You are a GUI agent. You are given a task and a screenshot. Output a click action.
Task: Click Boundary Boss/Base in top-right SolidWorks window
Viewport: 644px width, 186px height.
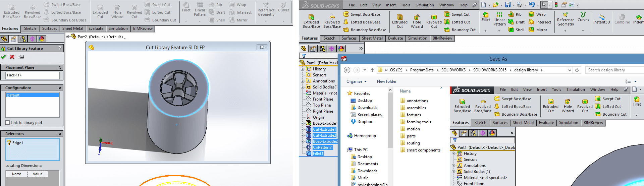[365, 30]
